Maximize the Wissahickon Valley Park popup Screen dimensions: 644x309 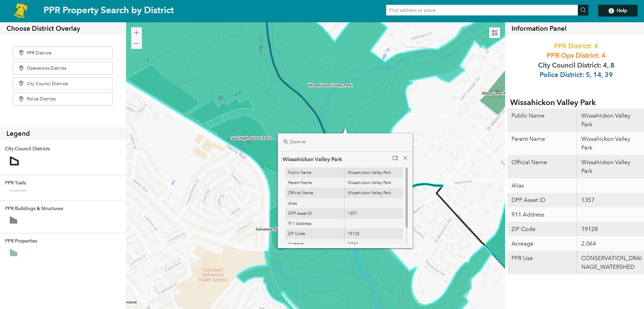coord(395,158)
